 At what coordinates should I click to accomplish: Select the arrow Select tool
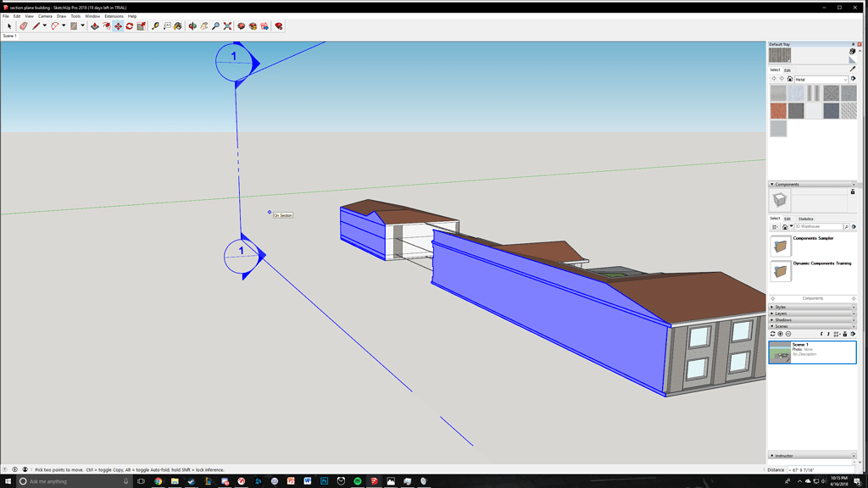tap(9, 26)
